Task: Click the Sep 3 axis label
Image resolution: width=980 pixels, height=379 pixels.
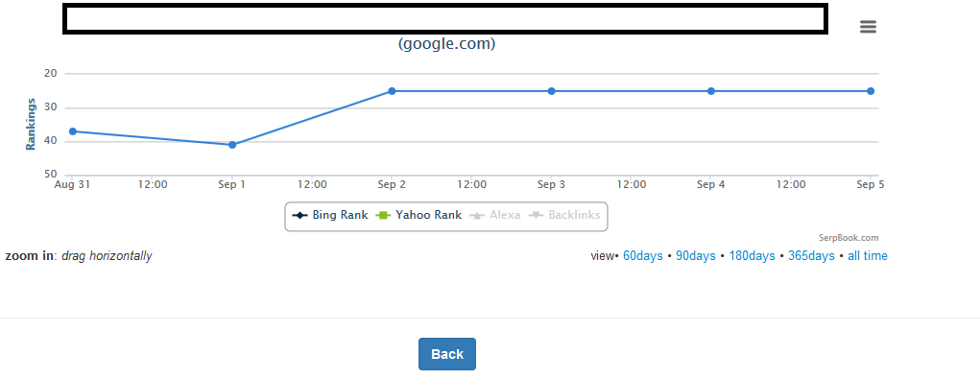Action: click(x=551, y=185)
